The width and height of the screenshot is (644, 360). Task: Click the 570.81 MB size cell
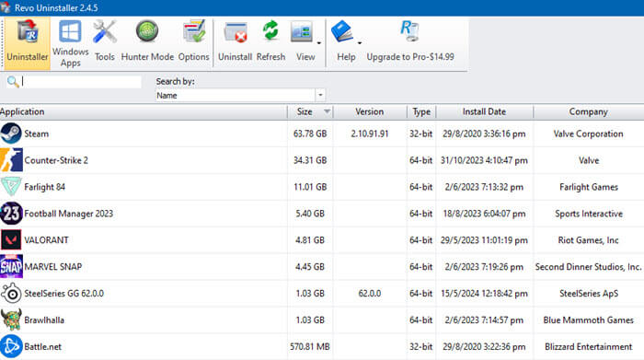(x=310, y=347)
